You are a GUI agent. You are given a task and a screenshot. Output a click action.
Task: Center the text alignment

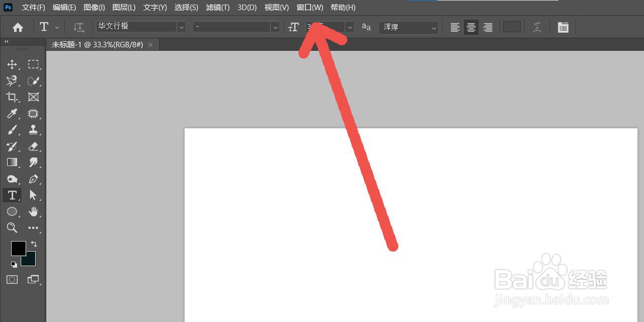[471, 28]
